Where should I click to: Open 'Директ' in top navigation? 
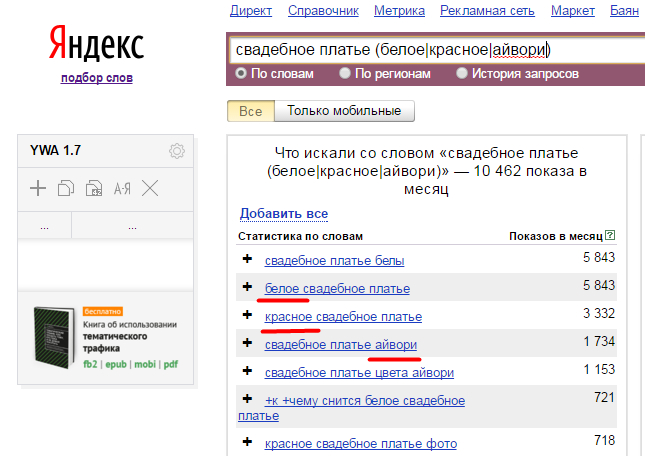point(250,11)
